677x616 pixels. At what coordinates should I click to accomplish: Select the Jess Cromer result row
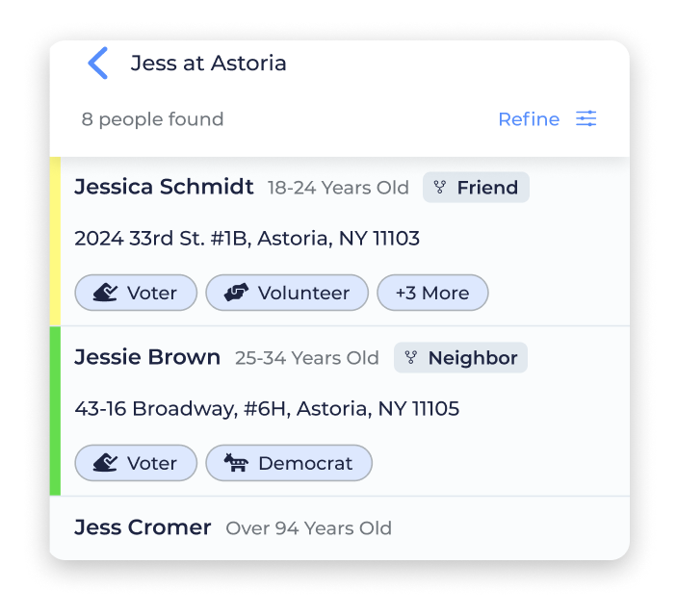point(339,528)
